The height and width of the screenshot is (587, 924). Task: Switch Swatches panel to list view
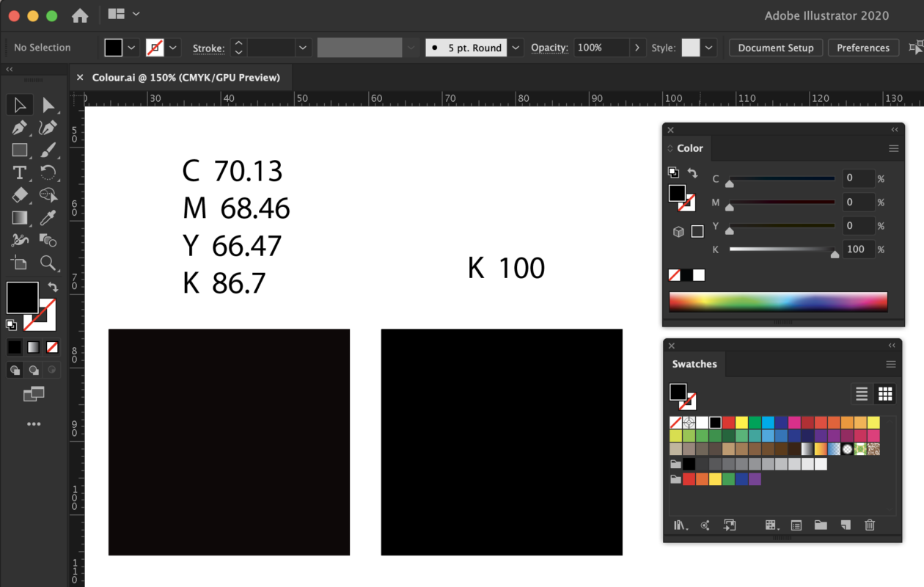861,394
